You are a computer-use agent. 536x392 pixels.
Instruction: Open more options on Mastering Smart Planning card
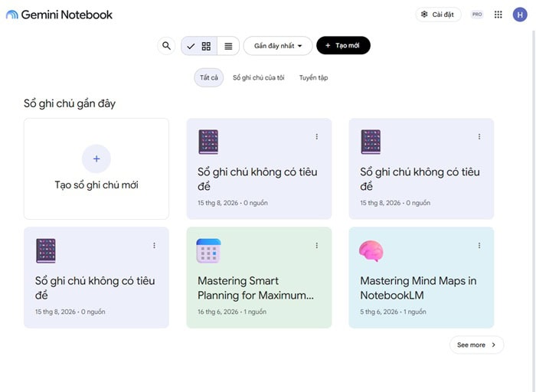click(x=317, y=246)
